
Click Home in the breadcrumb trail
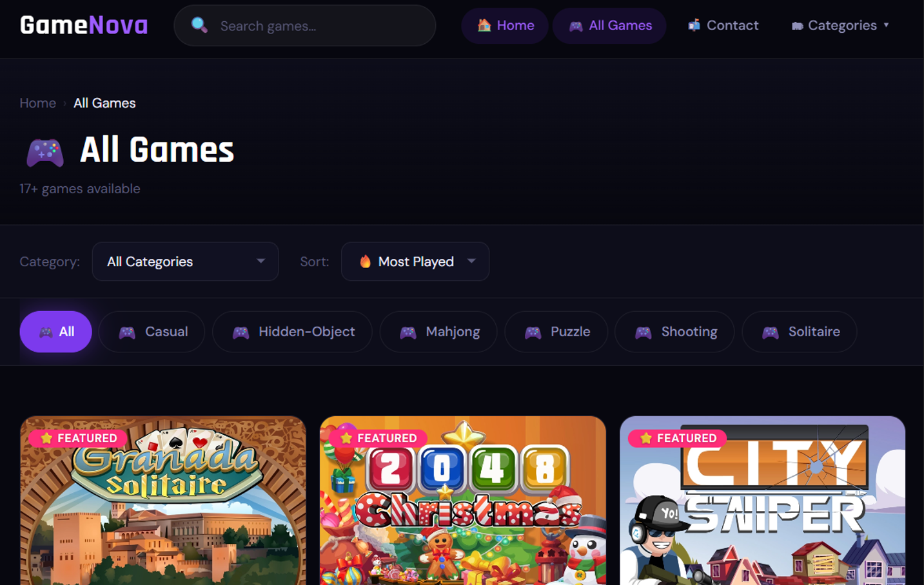[37, 103]
